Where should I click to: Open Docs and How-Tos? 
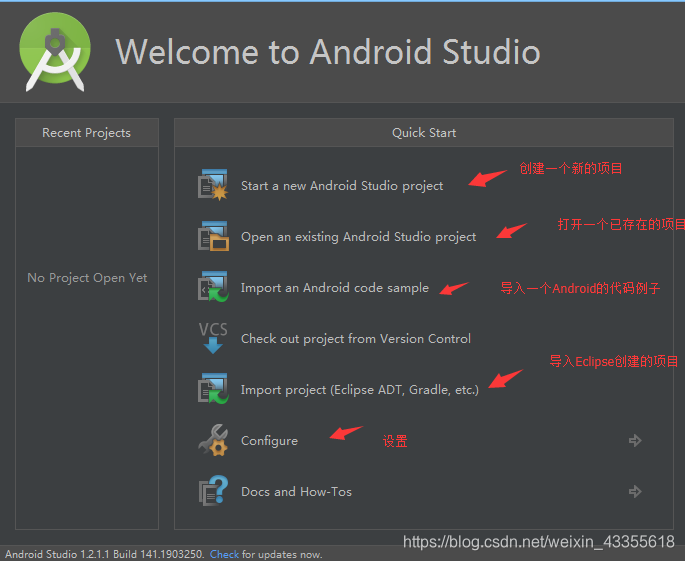[296, 492]
